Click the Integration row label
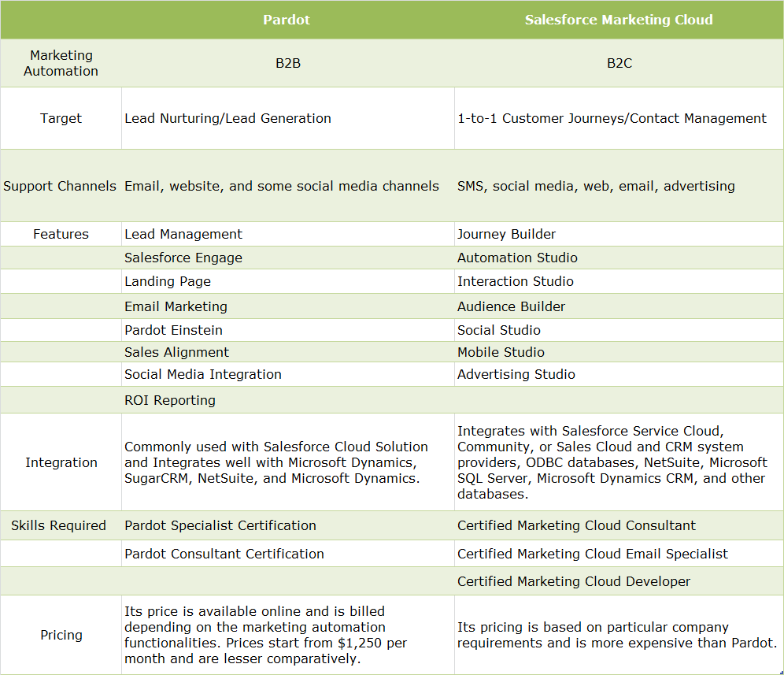This screenshot has height=675, width=784. 61,462
